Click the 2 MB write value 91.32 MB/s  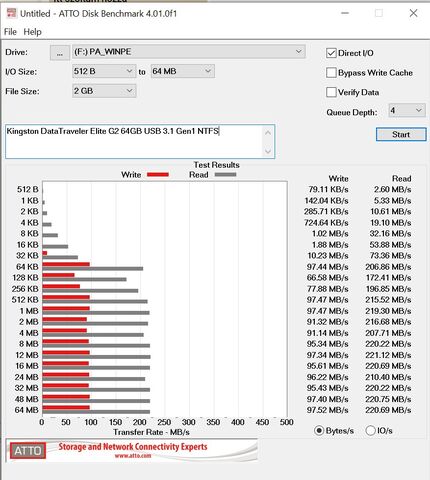pos(327,322)
